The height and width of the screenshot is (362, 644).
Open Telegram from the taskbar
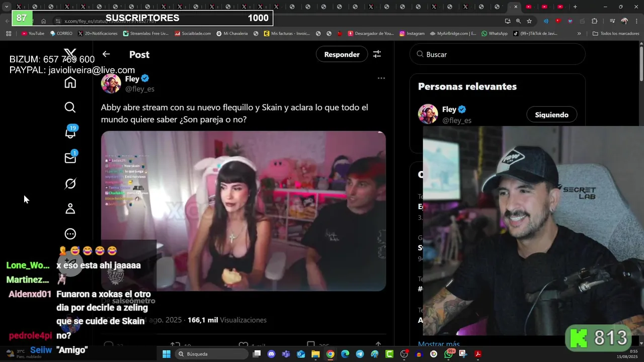click(360, 354)
